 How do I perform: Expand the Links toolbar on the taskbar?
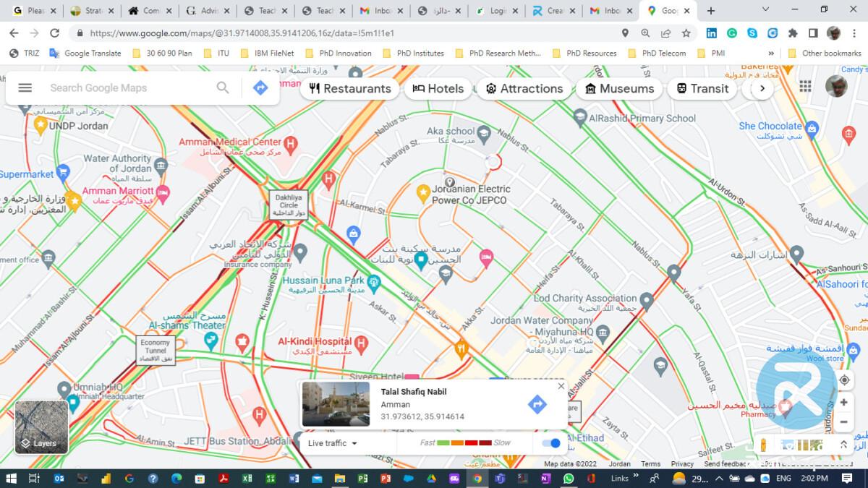click(x=637, y=476)
